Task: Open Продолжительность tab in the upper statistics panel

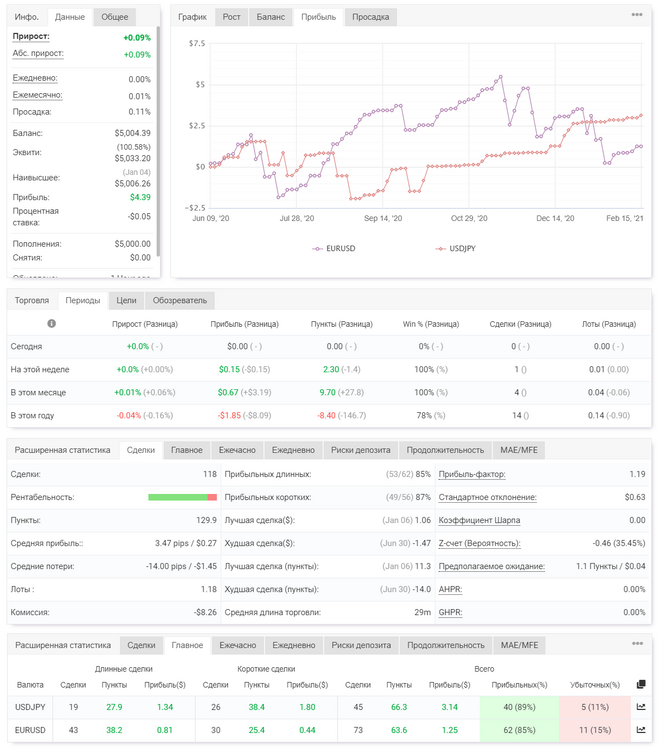Action: [x=445, y=450]
